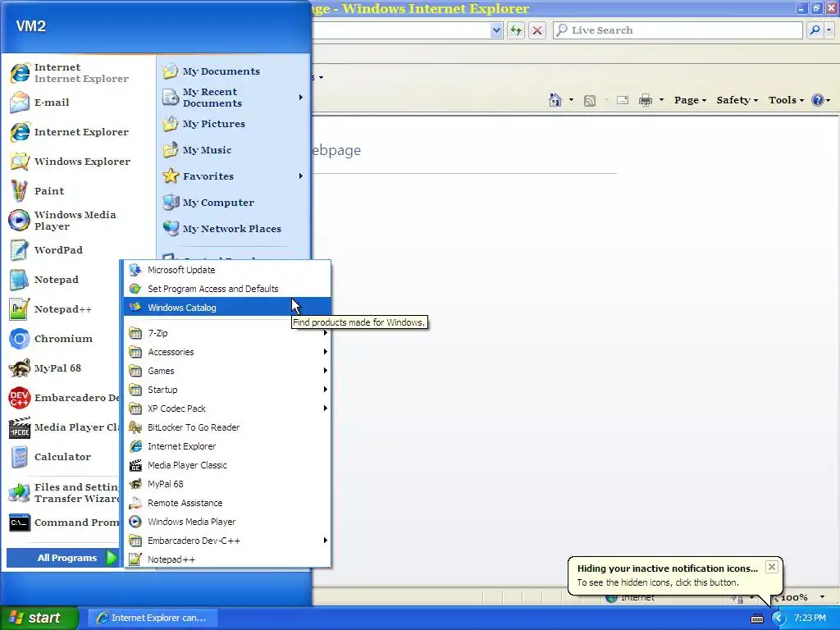The width and height of the screenshot is (840, 630).
Task: Click the IE Refresh button
Action: [x=516, y=30]
